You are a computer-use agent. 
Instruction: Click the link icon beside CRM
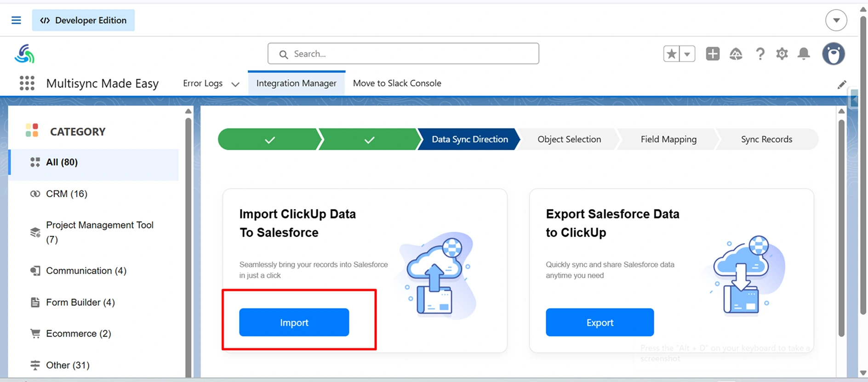[x=35, y=194]
